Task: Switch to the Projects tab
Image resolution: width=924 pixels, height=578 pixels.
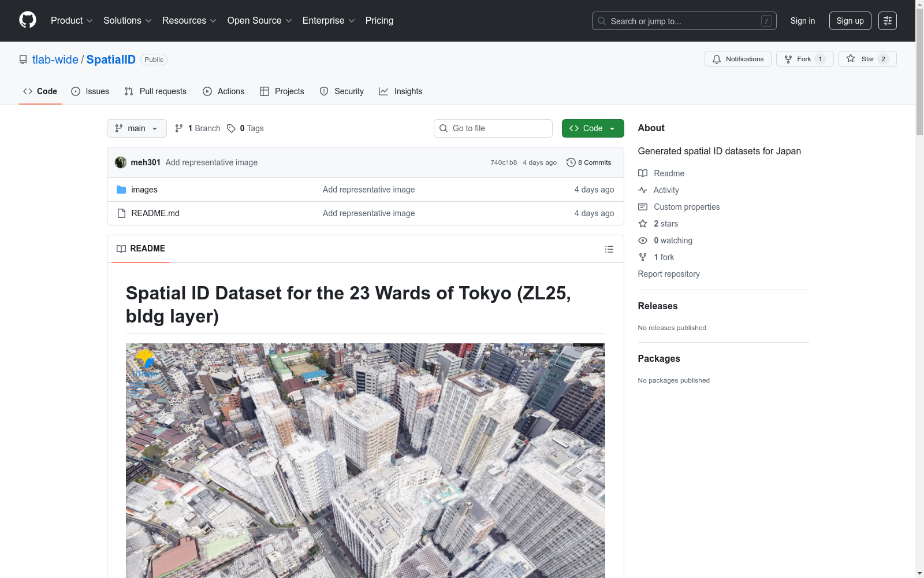Action: click(282, 91)
